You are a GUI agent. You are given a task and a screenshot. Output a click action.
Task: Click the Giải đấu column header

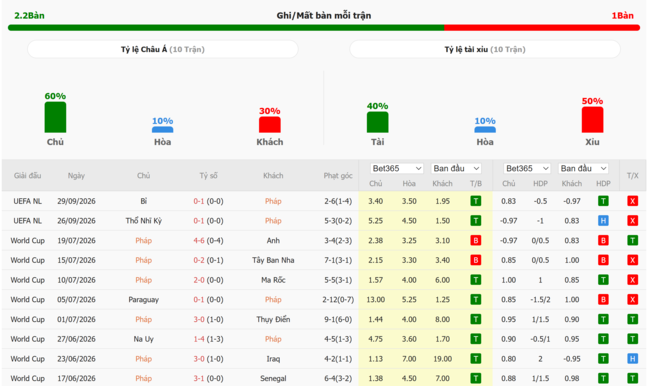click(x=27, y=175)
